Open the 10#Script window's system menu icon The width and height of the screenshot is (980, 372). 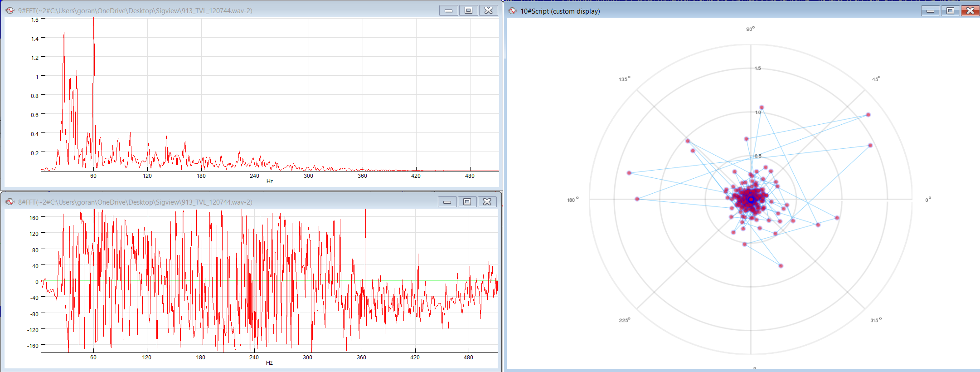(512, 11)
